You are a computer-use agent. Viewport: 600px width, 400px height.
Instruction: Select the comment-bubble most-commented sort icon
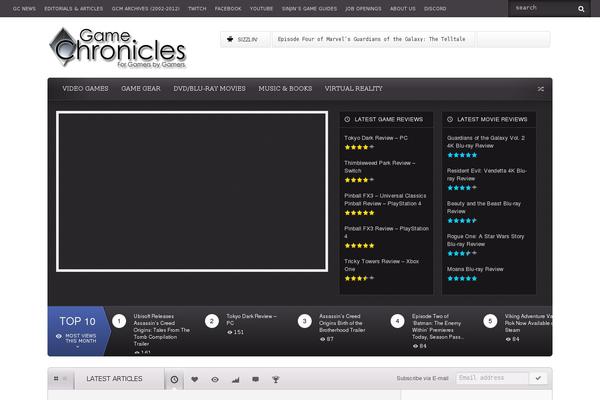pos(255,379)
